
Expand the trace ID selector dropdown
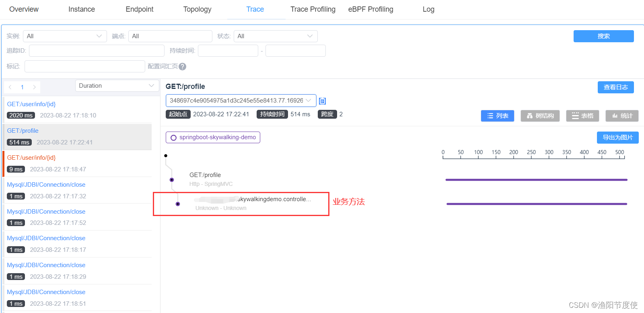point(241,101)
